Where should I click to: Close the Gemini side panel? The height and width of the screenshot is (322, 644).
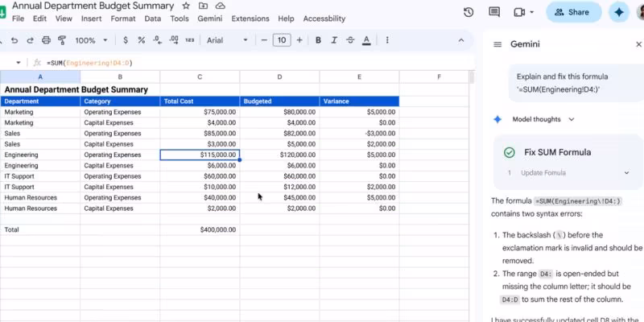coord(638,44)
